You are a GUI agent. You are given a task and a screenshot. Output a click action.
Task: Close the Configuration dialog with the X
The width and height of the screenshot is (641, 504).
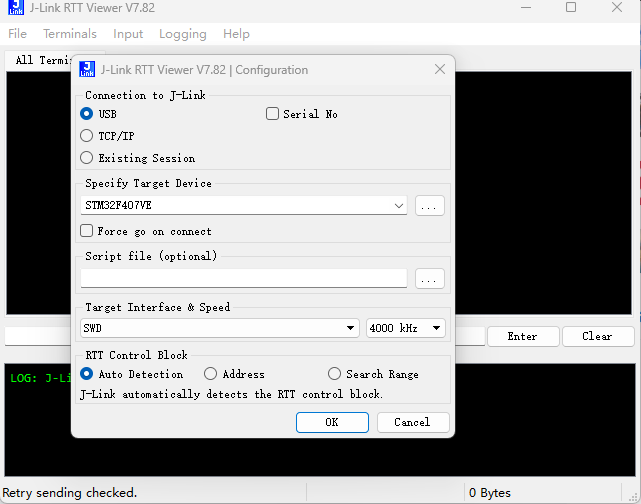point(440,69)
